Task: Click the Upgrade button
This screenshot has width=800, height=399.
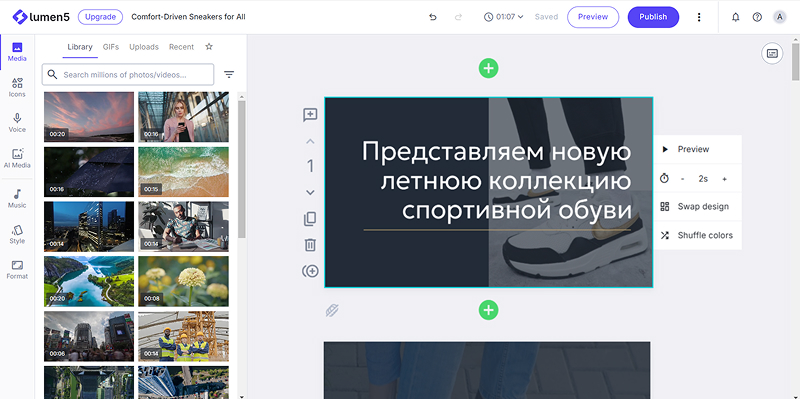Action: 101,17
